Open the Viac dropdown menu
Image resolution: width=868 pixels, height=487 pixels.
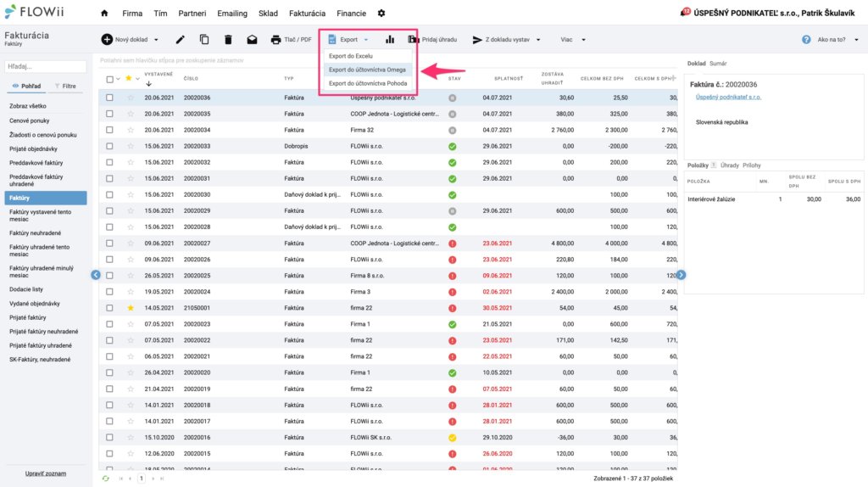[572, 40]
